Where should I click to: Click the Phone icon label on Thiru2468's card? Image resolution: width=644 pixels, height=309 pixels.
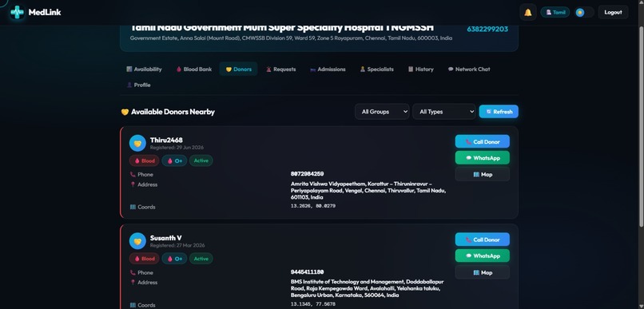pyautogui.click(x=141, y=174)
